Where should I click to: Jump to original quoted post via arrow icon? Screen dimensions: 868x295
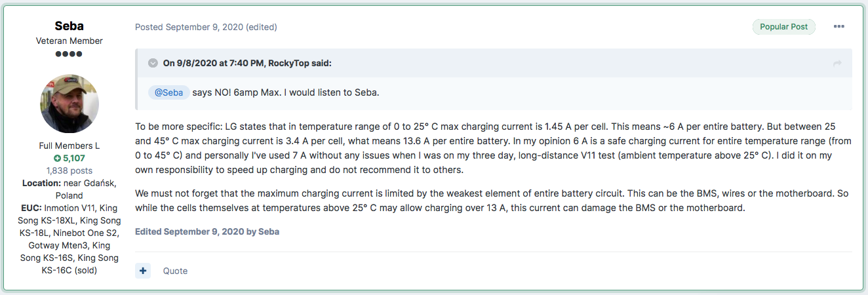point(837,63)
